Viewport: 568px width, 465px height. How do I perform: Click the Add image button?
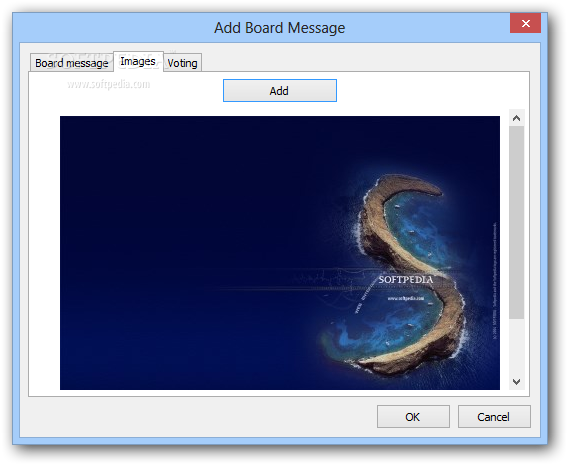coord(280,91)
